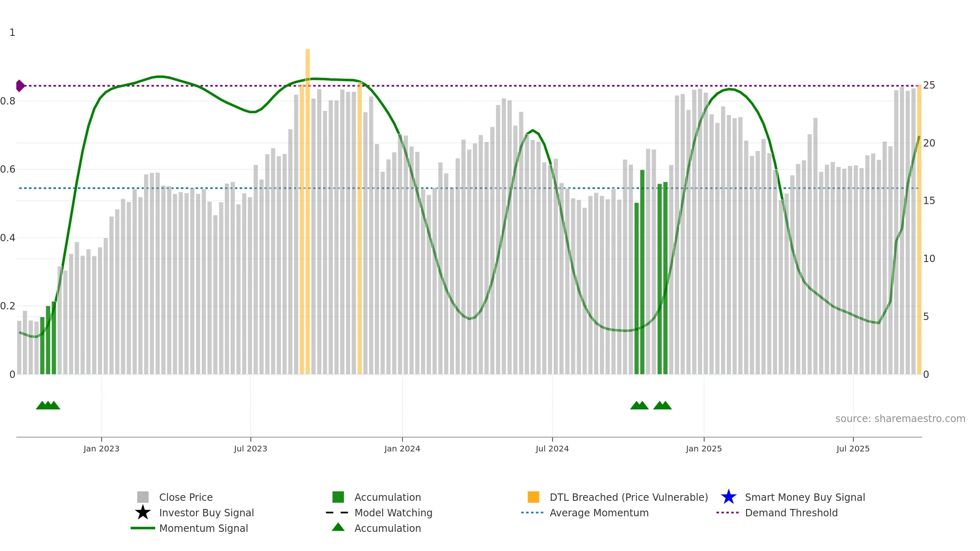
Task: Click the green Accumulation square legend swatch
Action: pos(338,497)
